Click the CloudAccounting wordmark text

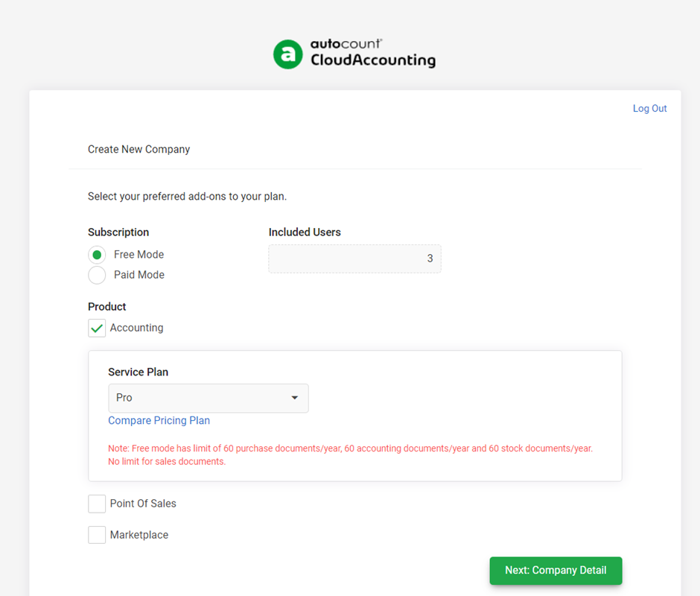click(373, 60)
